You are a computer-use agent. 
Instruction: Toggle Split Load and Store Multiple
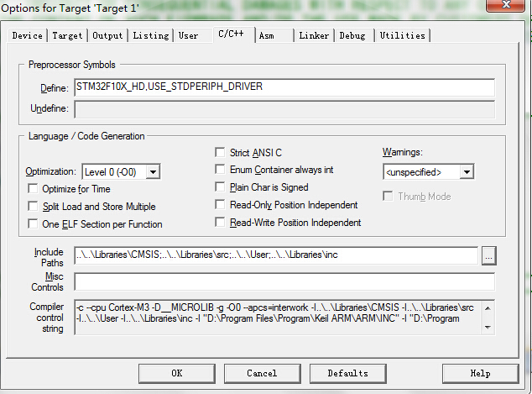pos(34,207)
